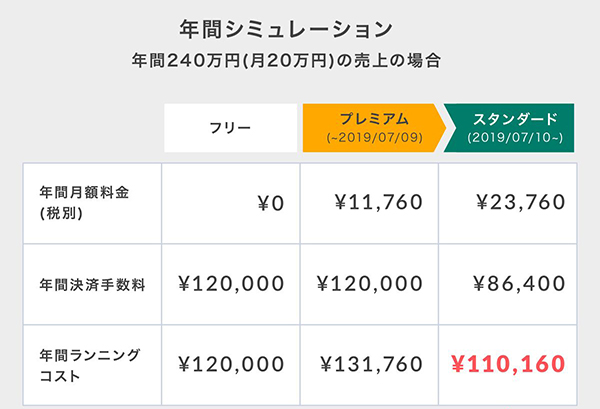Click the premium plan ¥120,000 payment fee
Screen dimensions: 600x409
[370, 284]
